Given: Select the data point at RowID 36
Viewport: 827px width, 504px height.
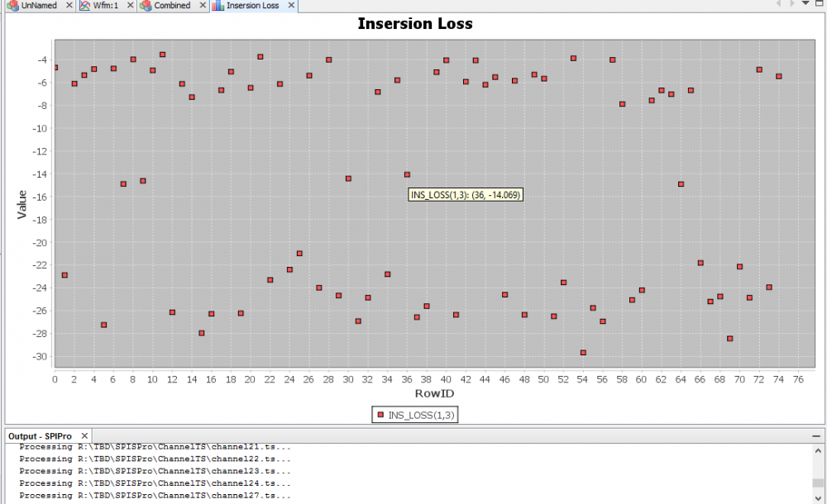Looking at the screenshot, I should coord(407,174).
